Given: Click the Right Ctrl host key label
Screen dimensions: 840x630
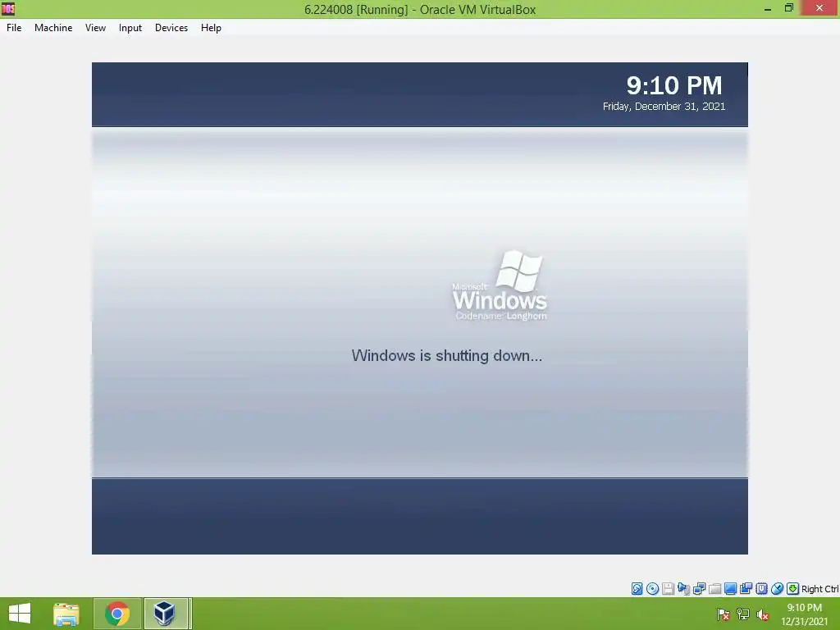Looking at the screenshot, I should 819,589.
